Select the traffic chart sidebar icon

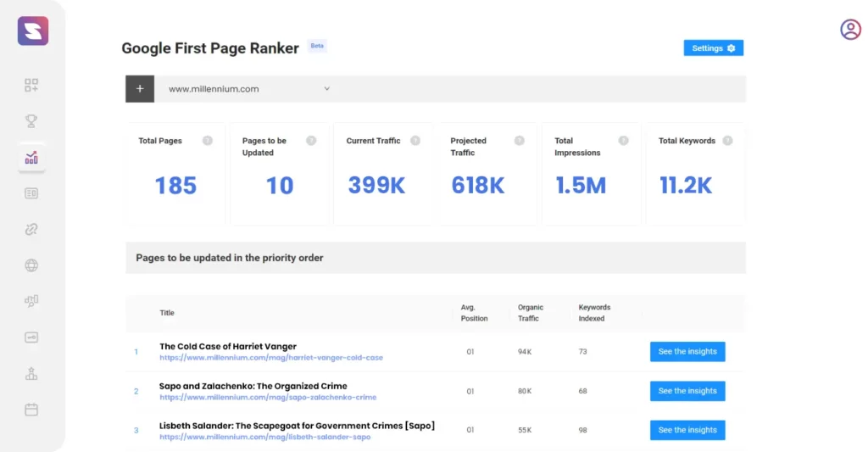click(x=31, y=158)
